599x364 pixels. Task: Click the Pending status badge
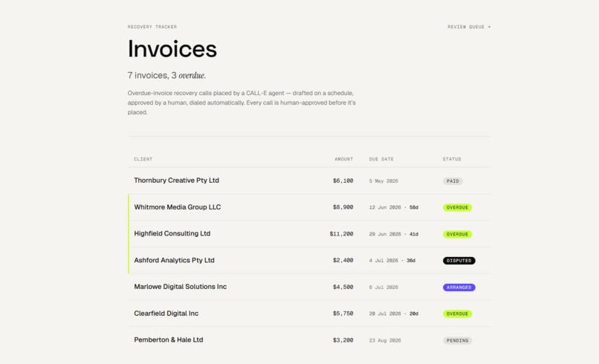[457, 340]
